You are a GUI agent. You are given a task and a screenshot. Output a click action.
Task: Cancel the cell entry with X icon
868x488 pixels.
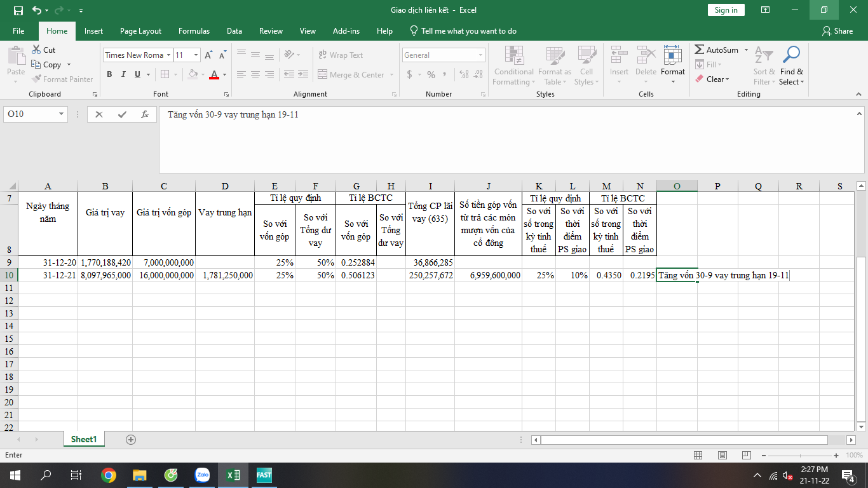tap(99, 114)
